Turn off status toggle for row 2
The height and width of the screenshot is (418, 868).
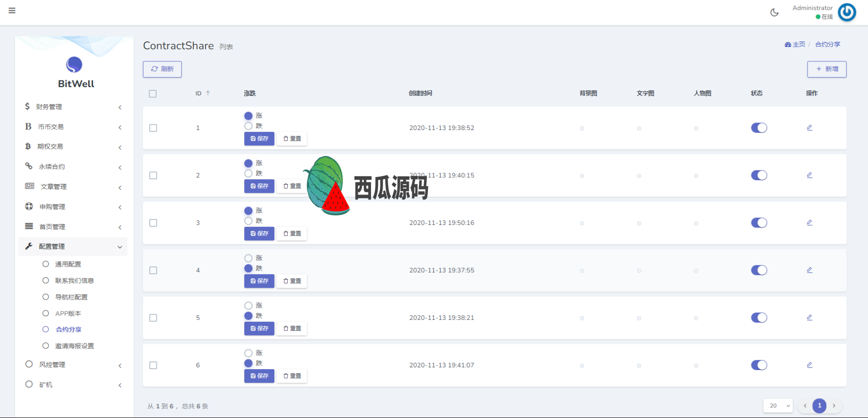point(759,175)
